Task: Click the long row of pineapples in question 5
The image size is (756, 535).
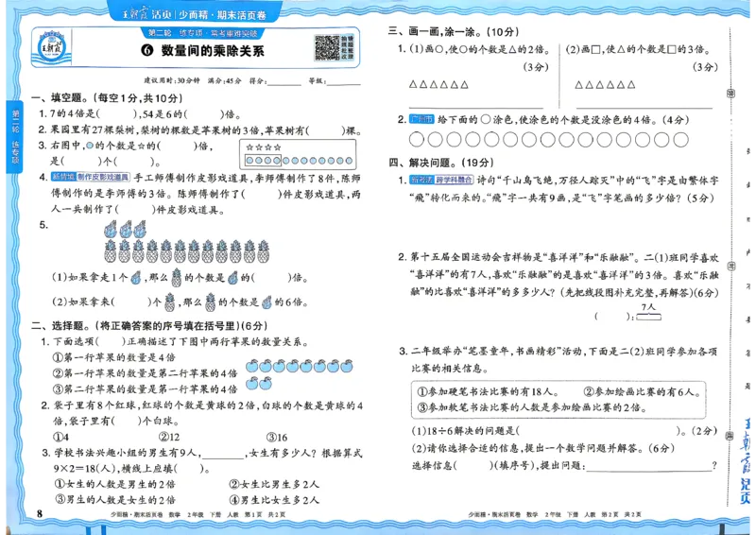Action: pos(186,251)
